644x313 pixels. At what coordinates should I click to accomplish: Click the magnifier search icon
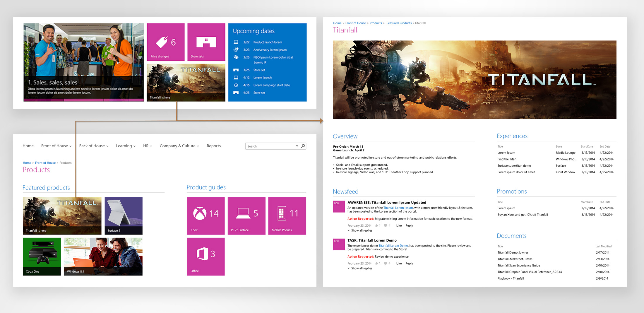(x=303, y=146)
